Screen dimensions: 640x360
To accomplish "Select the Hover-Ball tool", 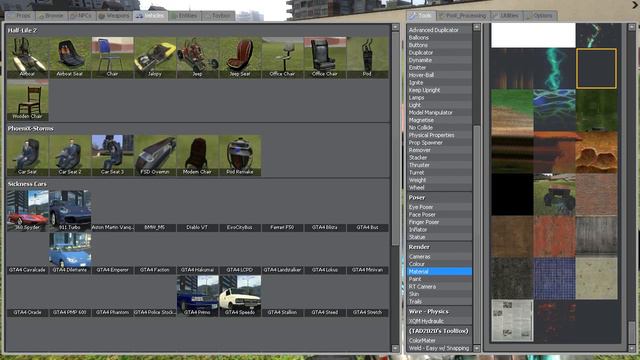I will (439, 75).
